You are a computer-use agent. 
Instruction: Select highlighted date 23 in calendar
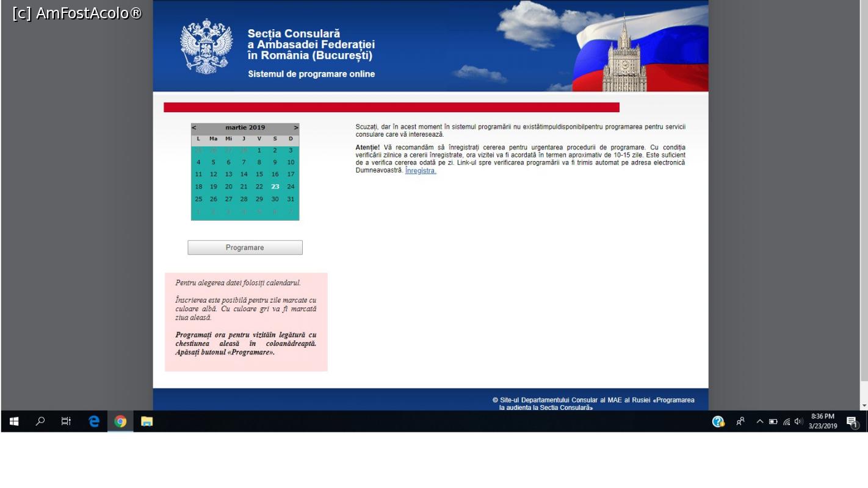(275, 187)
